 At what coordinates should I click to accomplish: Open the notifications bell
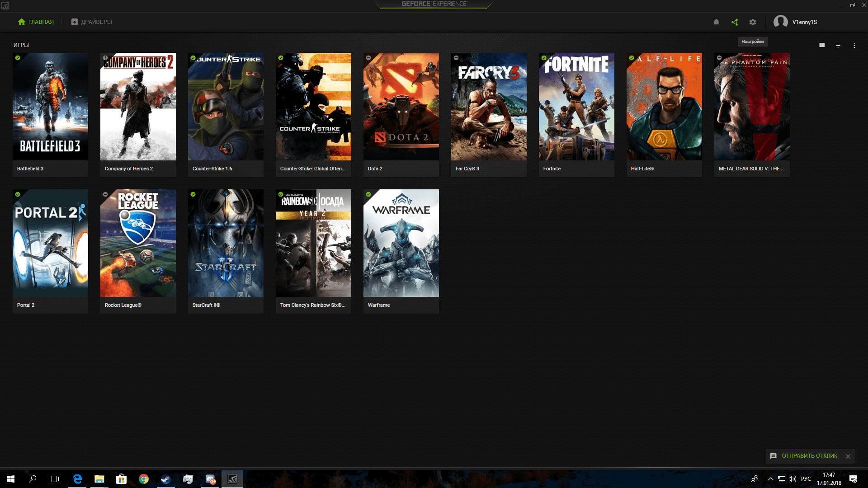point(716,22)
